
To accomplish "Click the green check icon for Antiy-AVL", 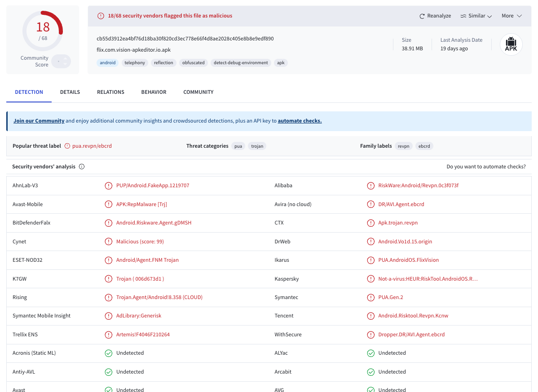I will click(x=108, y=372).
